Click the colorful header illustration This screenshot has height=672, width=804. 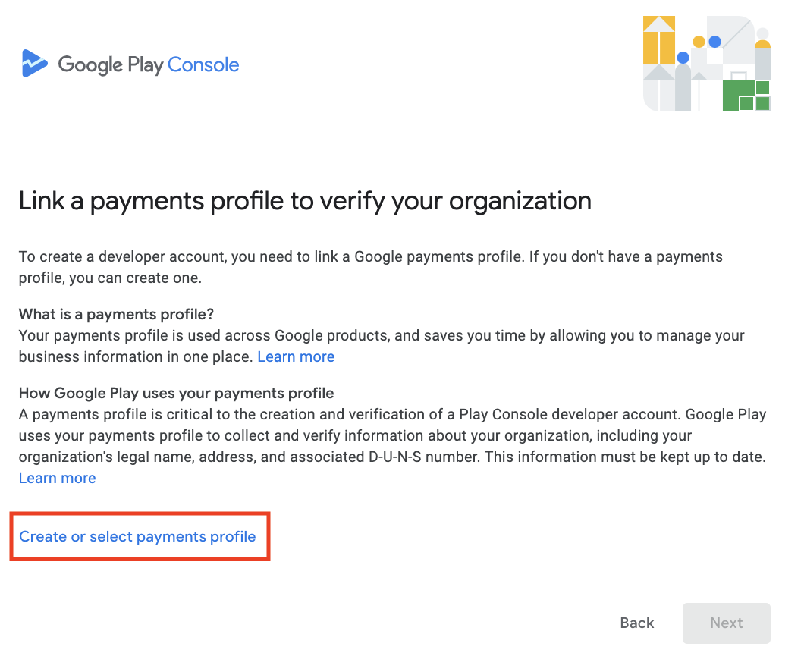pyautogui.click(x=707, y=64)
